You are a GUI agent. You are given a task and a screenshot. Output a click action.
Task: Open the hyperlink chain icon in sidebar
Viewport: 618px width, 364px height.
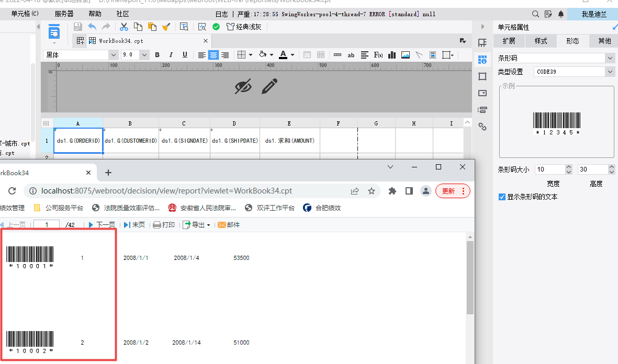coord(482,127)
